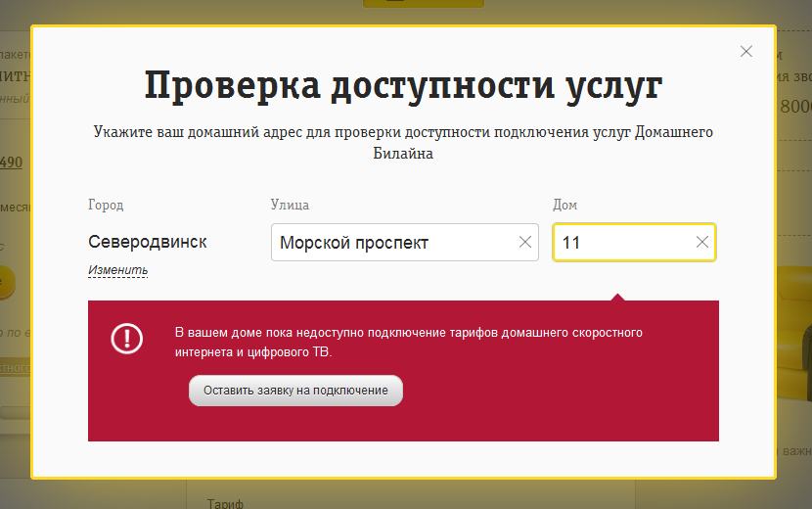Clear the Улица field with its X icon
Viewport: 812px width, 509px height.
tap(525, 243)
